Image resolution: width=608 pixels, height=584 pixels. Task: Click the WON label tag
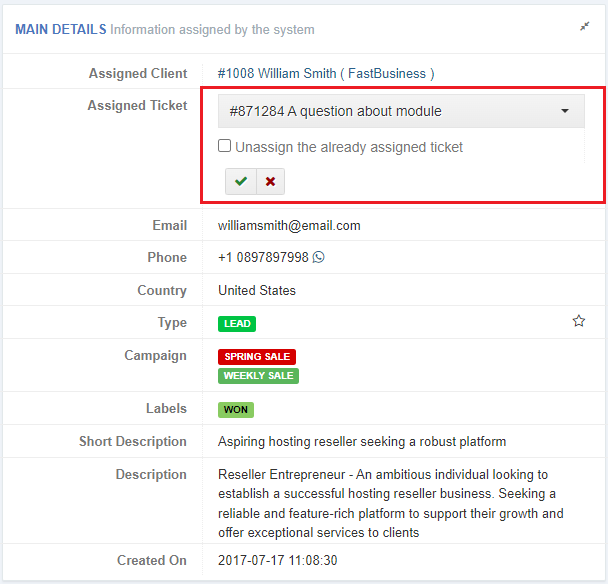(236, 410)
